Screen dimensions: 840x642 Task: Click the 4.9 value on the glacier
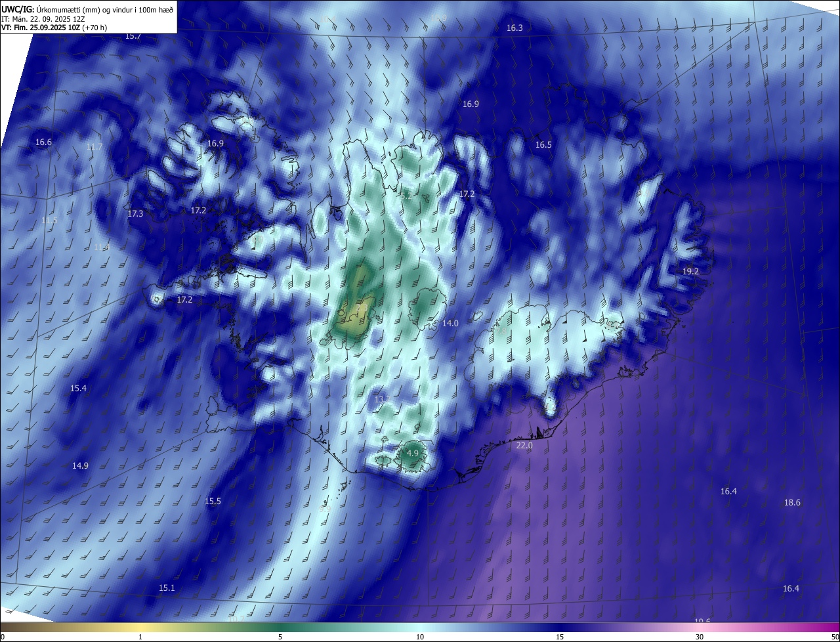click(x=413, y=454)
